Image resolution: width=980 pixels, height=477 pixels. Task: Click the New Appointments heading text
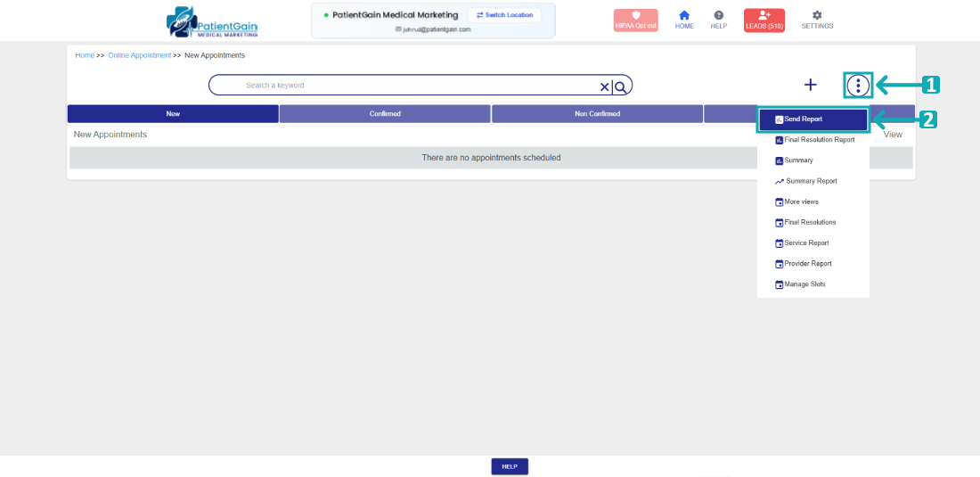pos(110,135)
